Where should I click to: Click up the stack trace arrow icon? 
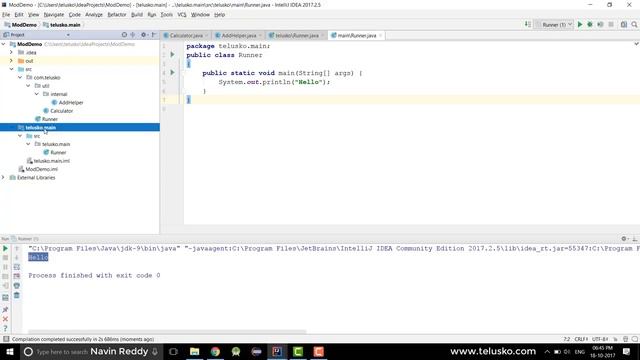click(17, 248)
